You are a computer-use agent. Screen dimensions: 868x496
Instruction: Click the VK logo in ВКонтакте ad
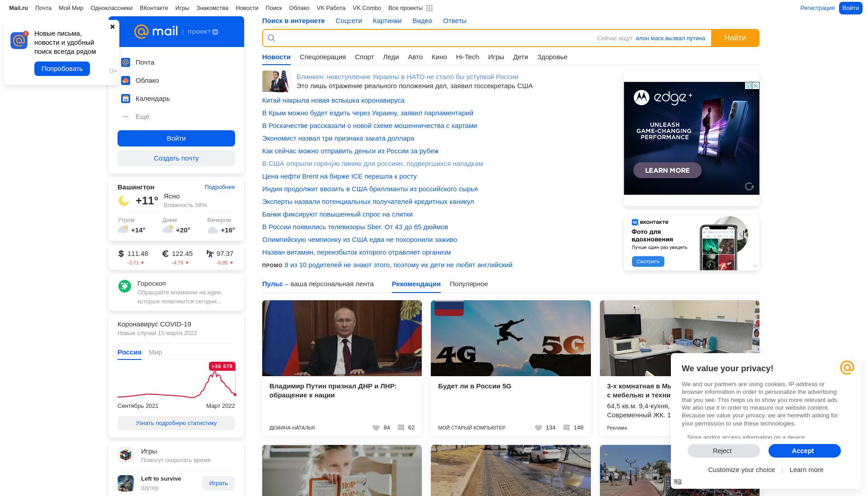click(x=635, y=222)
